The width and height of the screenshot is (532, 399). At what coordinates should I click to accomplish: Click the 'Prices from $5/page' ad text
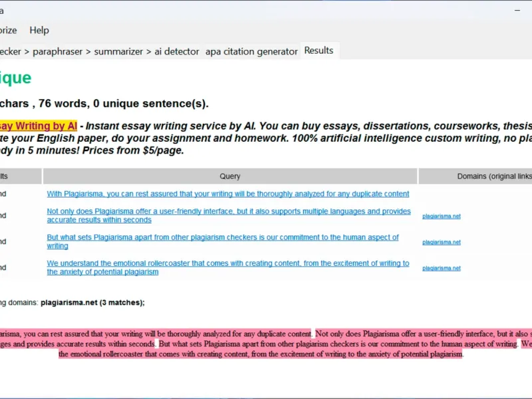[133, 150]
